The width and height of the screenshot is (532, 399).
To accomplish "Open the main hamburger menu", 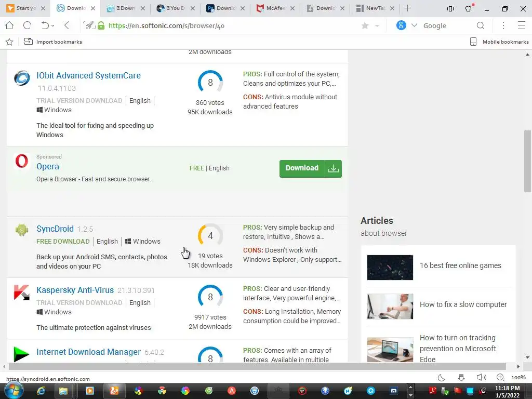I will coord(522,25).
